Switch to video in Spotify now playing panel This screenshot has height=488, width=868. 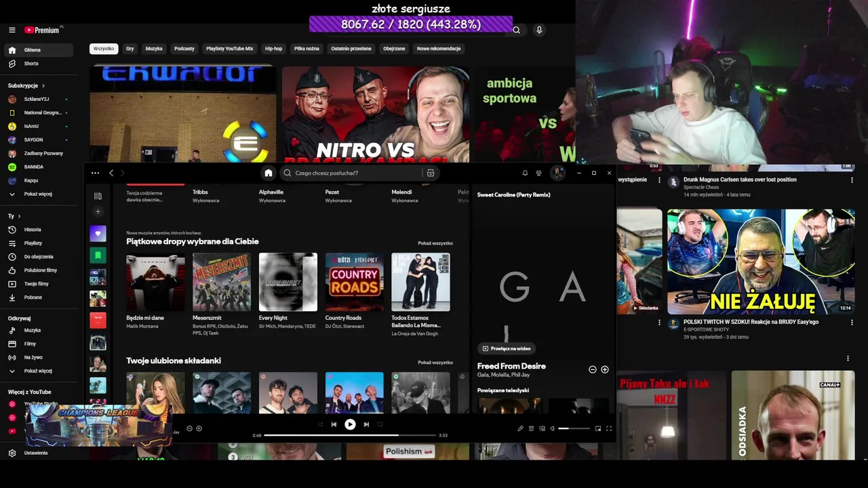pyautogui.click(x=506, y=348)
